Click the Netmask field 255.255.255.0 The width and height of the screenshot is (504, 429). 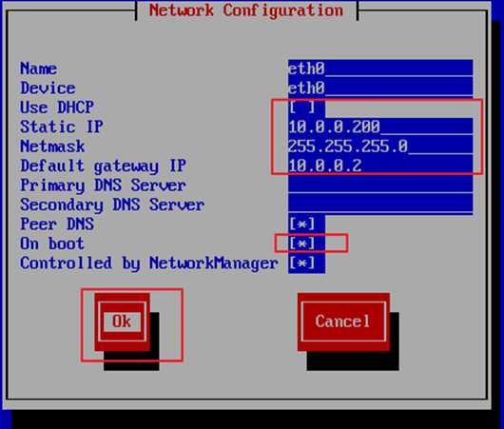tap(380, 146)
